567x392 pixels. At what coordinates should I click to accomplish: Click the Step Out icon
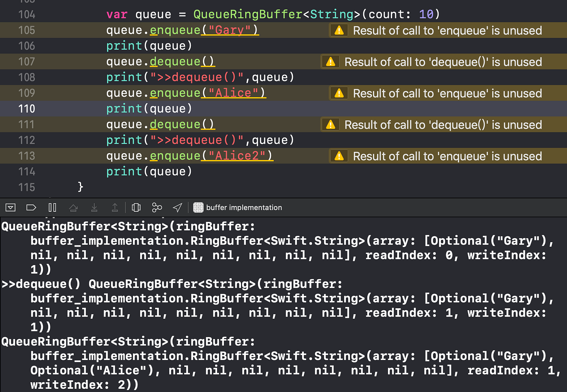pos(115,207)
